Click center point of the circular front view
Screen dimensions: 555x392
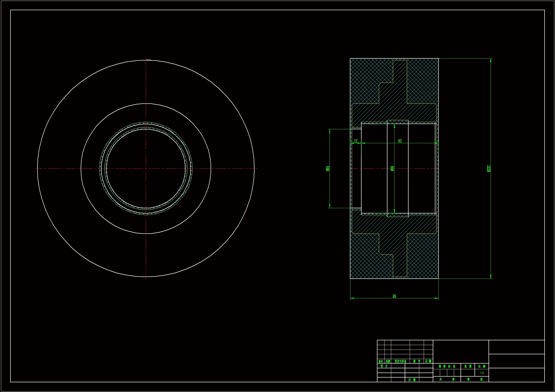click(146, 169)
